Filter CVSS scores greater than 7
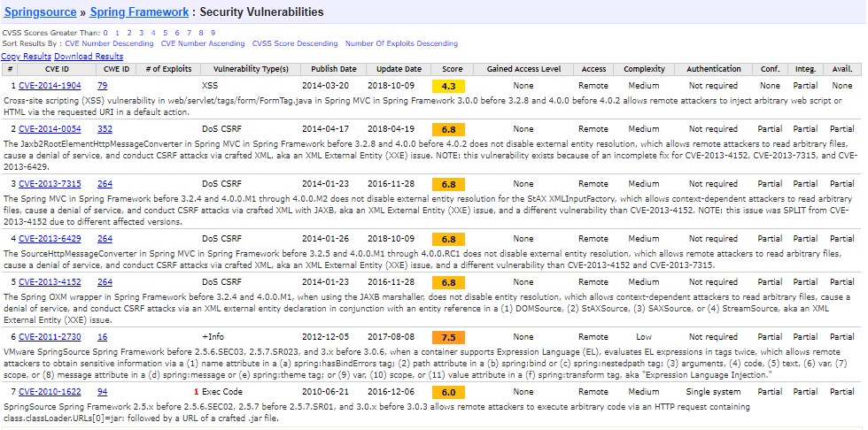 click(x=190, y=33)
